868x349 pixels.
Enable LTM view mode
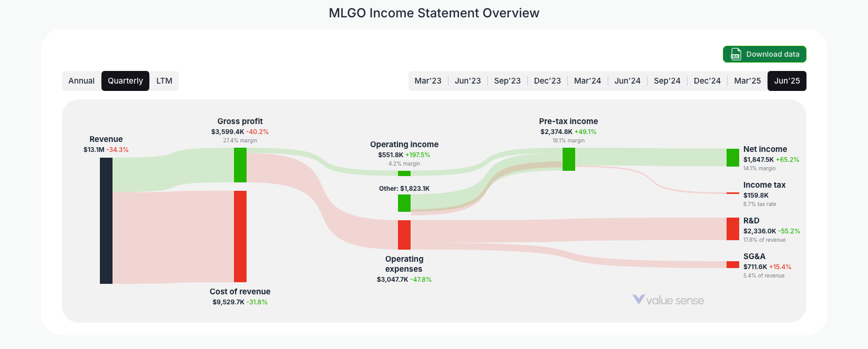click(x=164, y=80)
